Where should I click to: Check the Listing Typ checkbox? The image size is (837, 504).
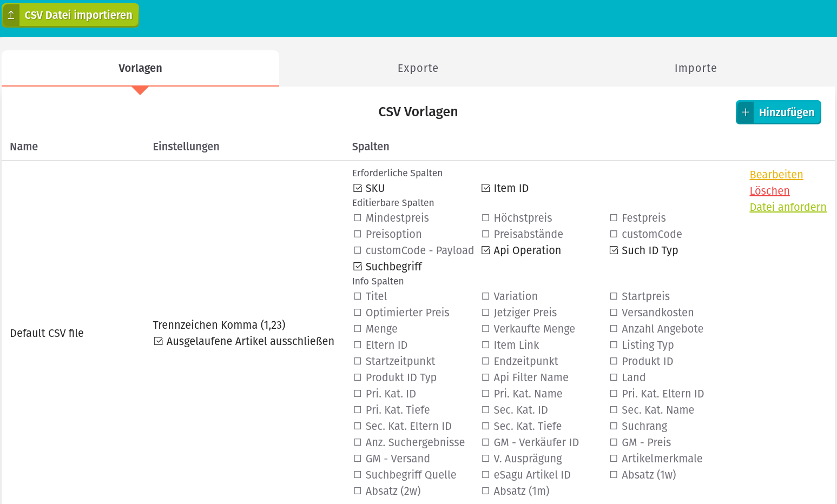click(x=614, y=345)
